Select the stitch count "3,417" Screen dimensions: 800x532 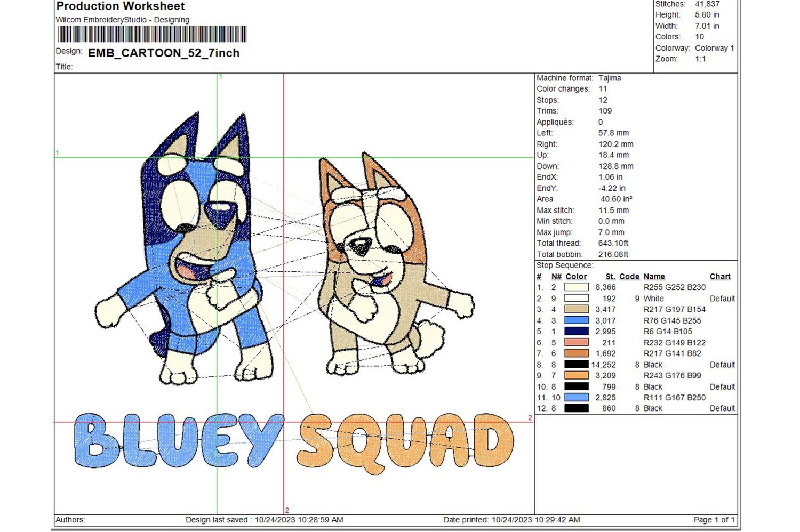pyautogui.click(x=605, y=309)
